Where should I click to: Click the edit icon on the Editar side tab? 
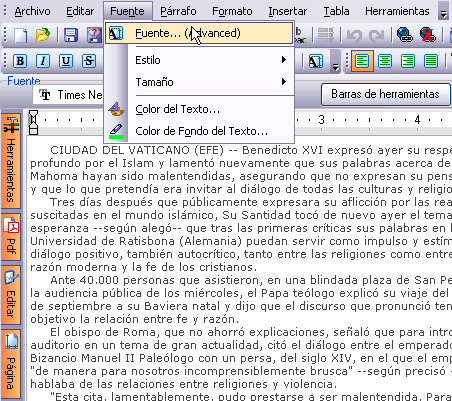(x=11, y=277)
